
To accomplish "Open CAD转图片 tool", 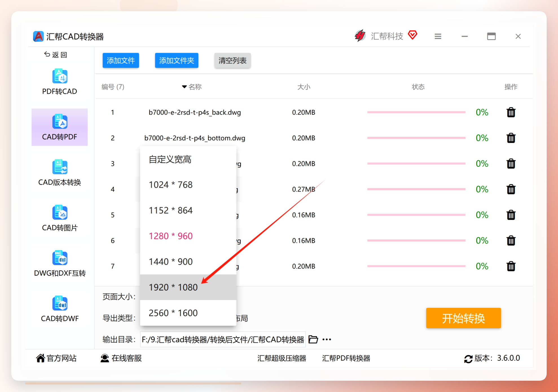I will (60, 218).
